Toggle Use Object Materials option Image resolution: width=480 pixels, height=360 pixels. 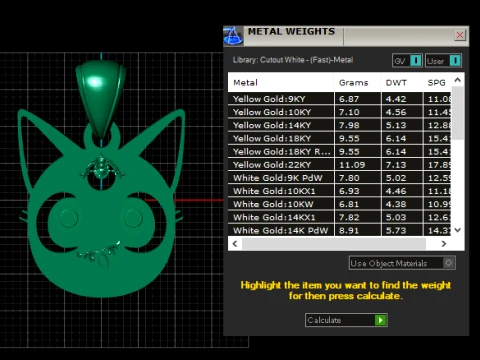click(402, 263)
